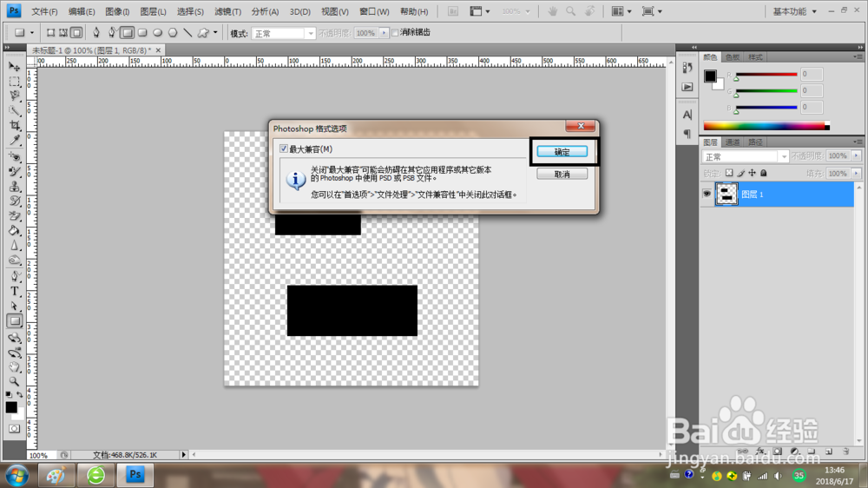Click 取消 in format options dialog
The width and height of the screenshot is (868, 488).
click(x=562, y=174)
